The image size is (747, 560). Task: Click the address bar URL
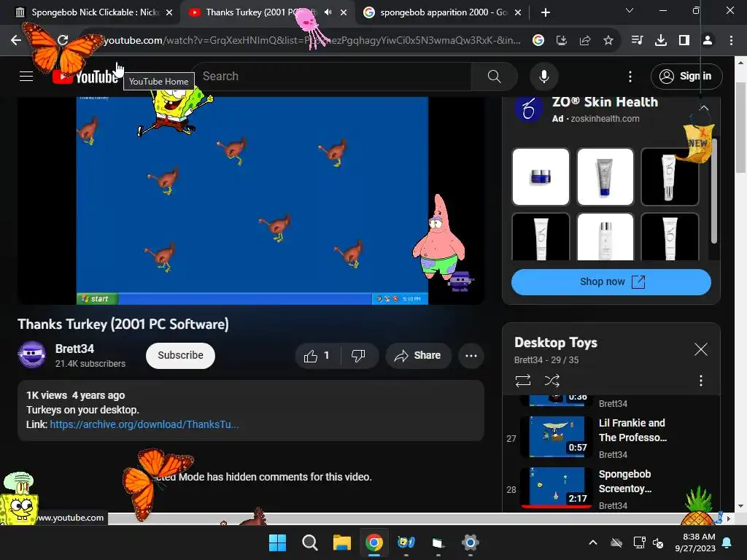(312, 41)
